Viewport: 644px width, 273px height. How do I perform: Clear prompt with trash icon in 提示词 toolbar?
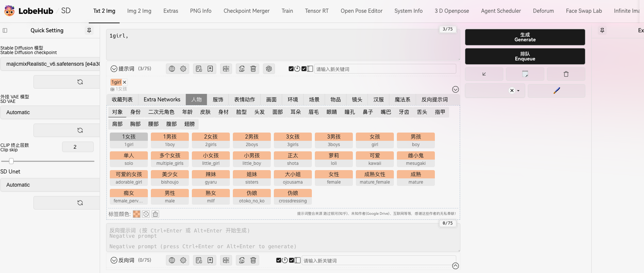(x=253, y=69)
